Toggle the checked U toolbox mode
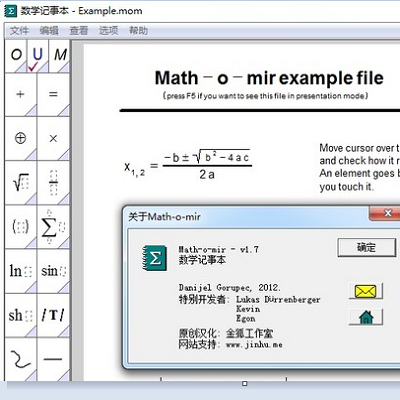 pos(38,56)
